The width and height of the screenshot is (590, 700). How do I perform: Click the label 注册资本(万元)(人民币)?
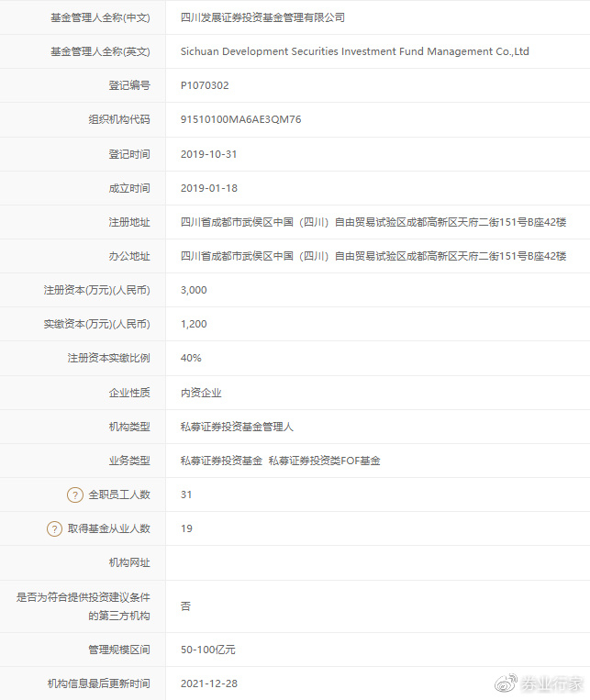point(97,290)
